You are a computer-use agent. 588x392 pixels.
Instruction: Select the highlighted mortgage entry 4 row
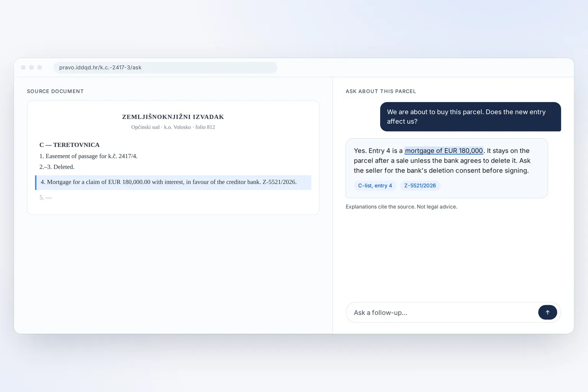coord(173,183)
